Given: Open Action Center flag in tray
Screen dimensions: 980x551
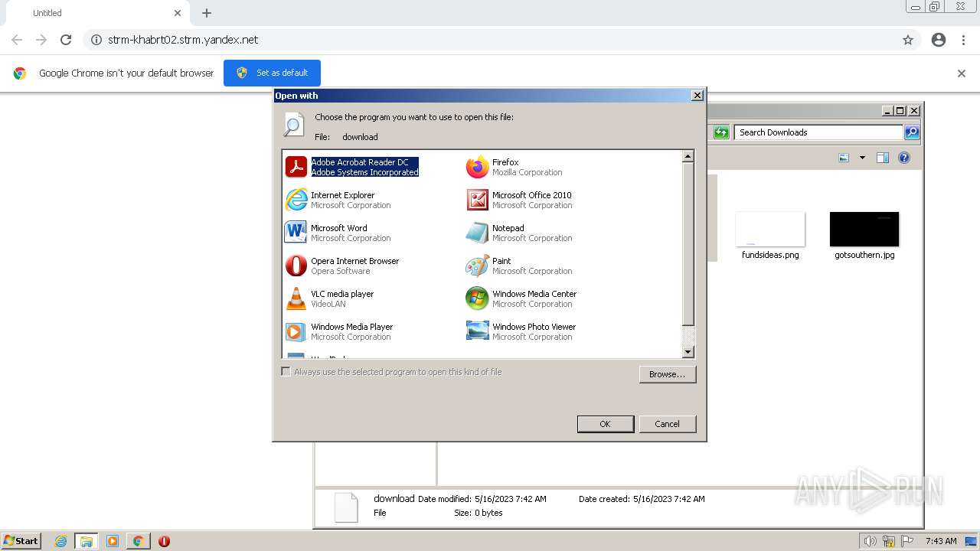Looking at the screenshot, I should coord(908,541).
